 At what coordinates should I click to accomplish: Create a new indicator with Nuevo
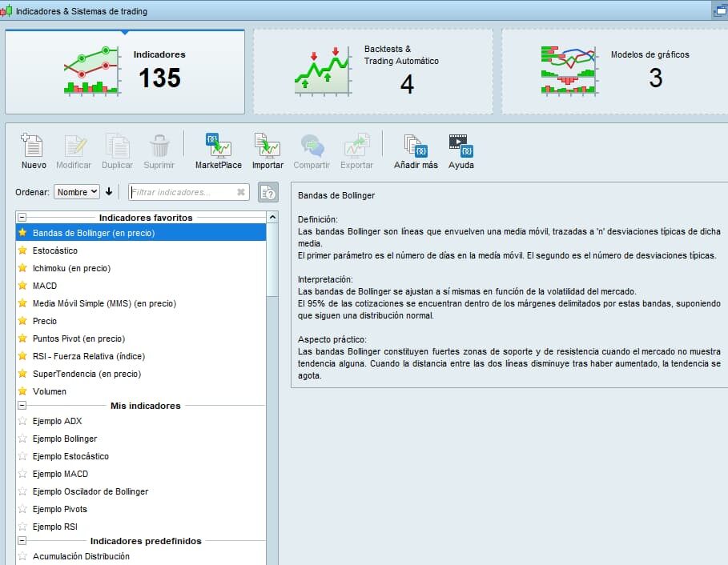coord(33,150)
